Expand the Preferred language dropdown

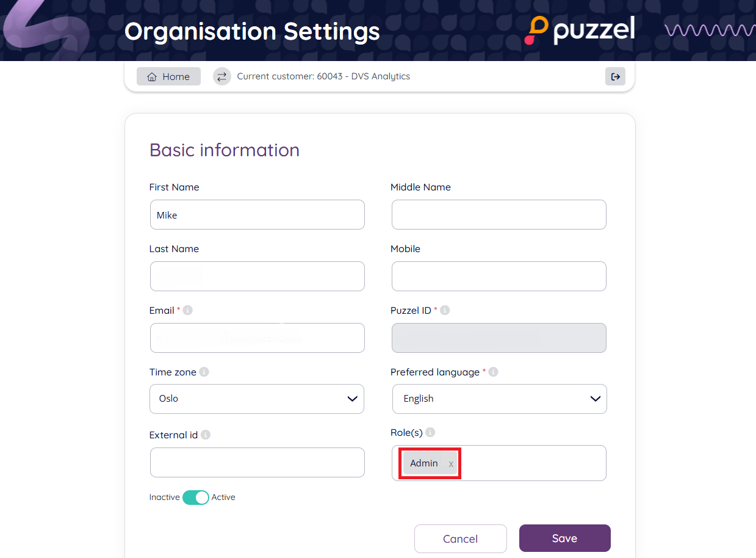coord(499,399)
